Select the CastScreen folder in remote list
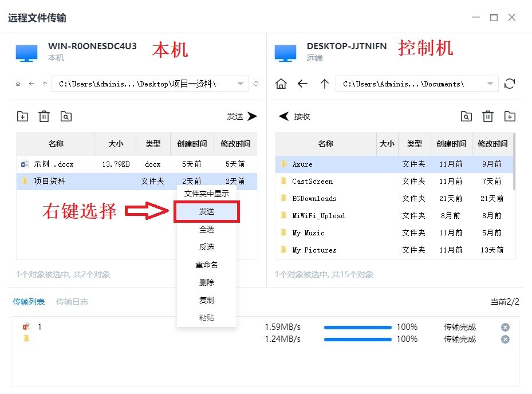 tap(312, 181)
